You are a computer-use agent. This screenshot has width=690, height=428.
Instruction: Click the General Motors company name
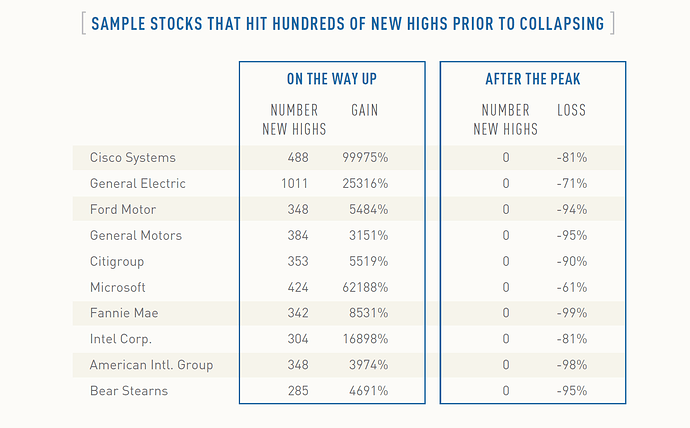[135, 236]
